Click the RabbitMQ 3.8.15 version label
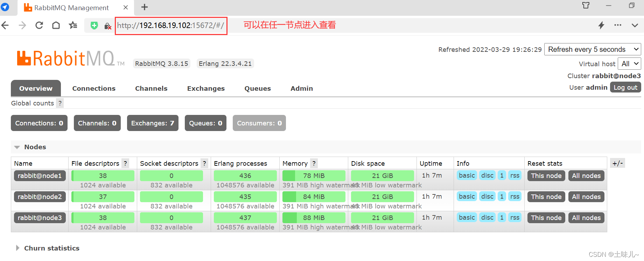Screen dimensions: 644x261 tap(161, 63)
